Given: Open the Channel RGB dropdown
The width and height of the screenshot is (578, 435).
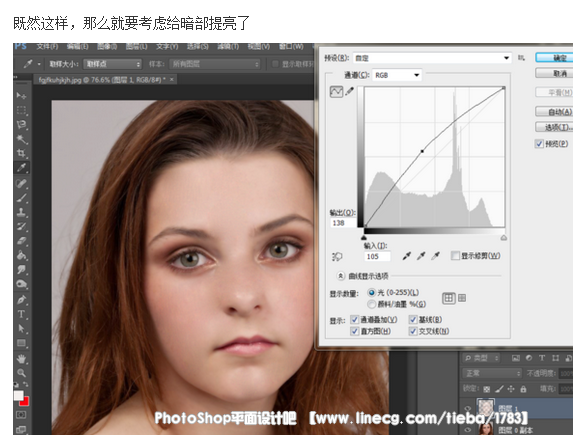Looking at the screenshot, I should pyautogui.click(x=397, y=75).
